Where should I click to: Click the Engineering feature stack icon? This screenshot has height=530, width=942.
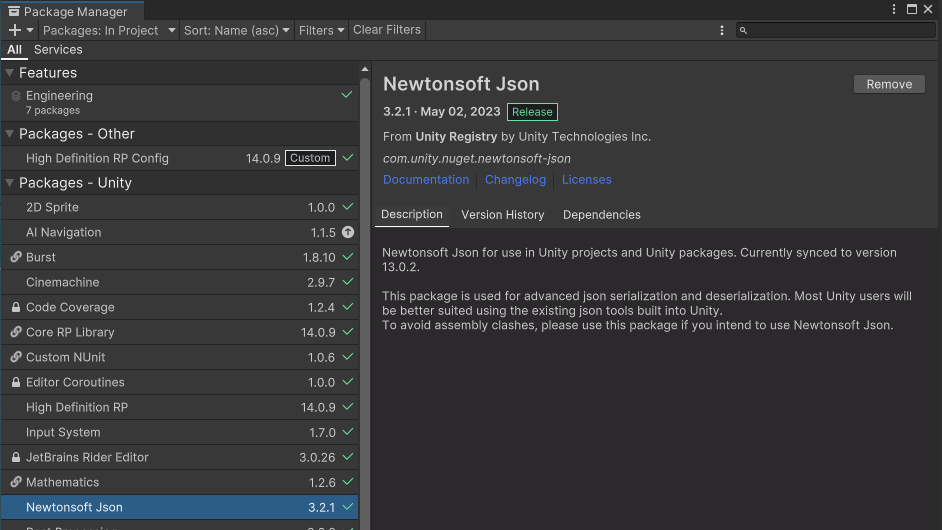click(16, 96)
